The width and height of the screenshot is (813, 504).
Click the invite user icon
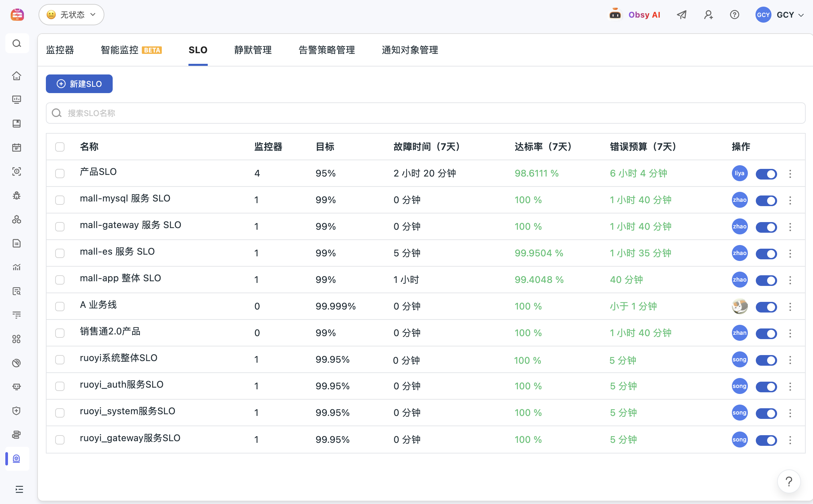click(x=708, y=15)
